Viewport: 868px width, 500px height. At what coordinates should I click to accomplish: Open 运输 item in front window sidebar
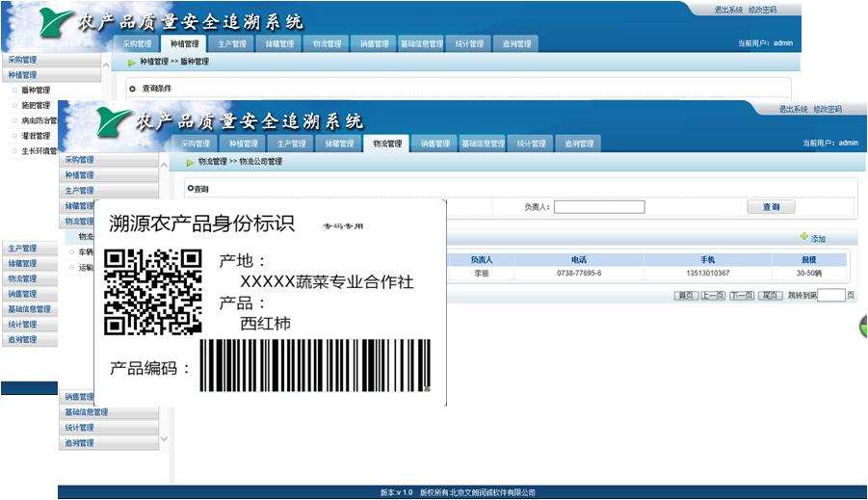[x=86, y=268]
